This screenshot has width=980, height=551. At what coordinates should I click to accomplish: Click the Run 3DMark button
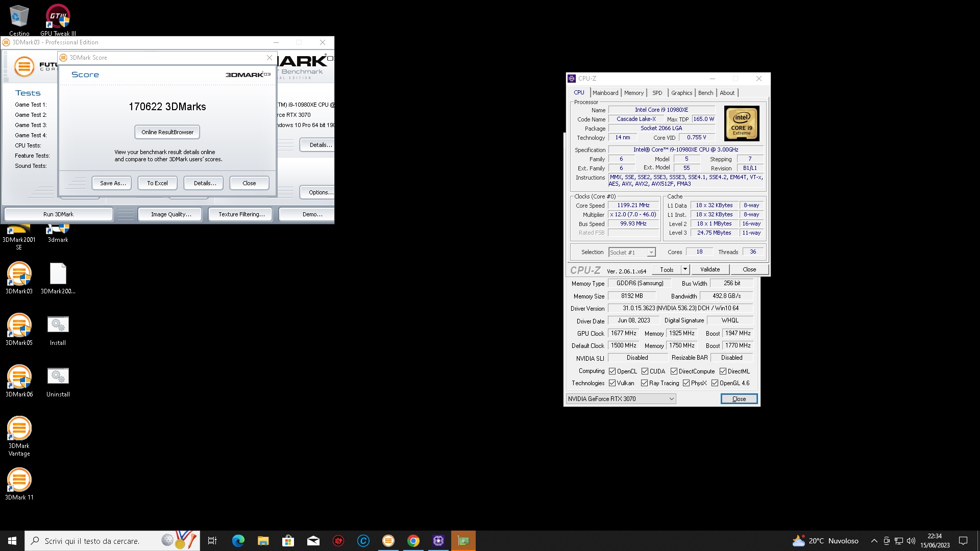(58, 214)
